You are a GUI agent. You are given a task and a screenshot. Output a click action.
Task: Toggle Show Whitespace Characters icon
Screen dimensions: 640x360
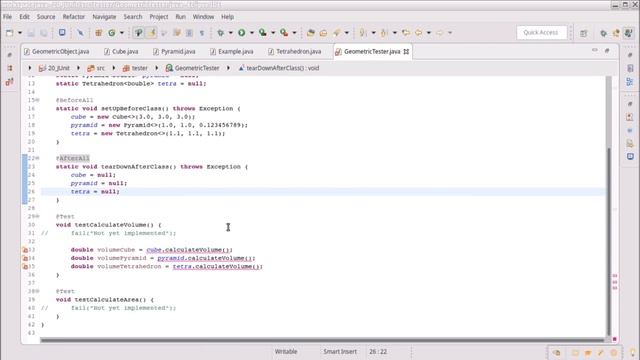tap(202, 33)
